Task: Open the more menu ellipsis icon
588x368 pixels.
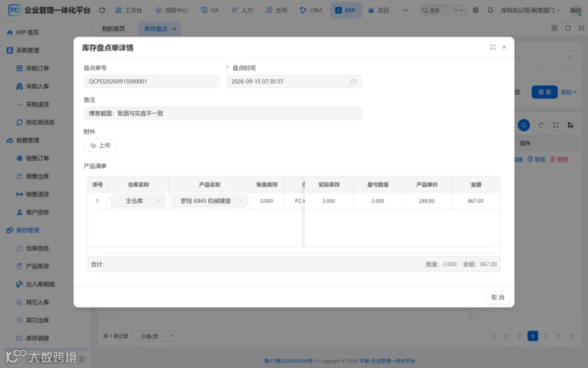Action: coord(405,10)
